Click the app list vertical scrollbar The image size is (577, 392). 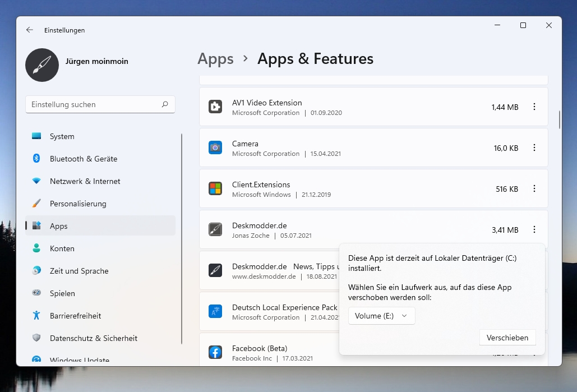point(560,120)
